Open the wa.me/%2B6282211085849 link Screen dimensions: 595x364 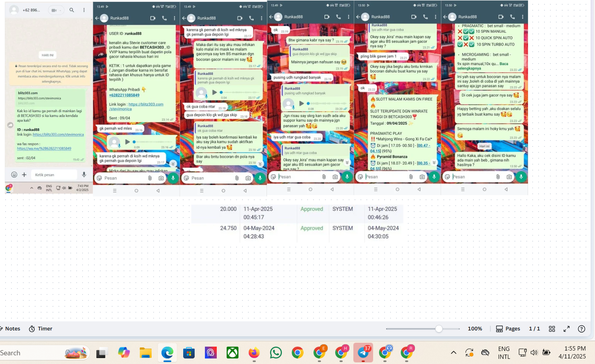44,148
